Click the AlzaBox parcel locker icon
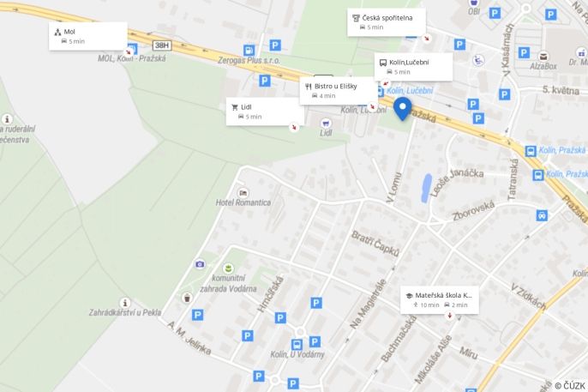 pyautogui.click(x=543, y=57)
